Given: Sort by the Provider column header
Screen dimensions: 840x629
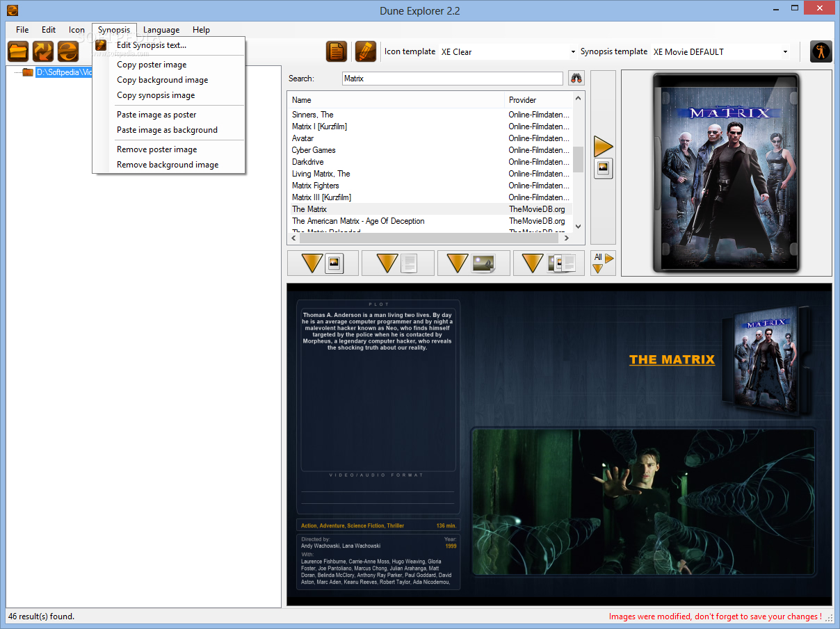Looking at the screenshot, I should tap(538, 100).
